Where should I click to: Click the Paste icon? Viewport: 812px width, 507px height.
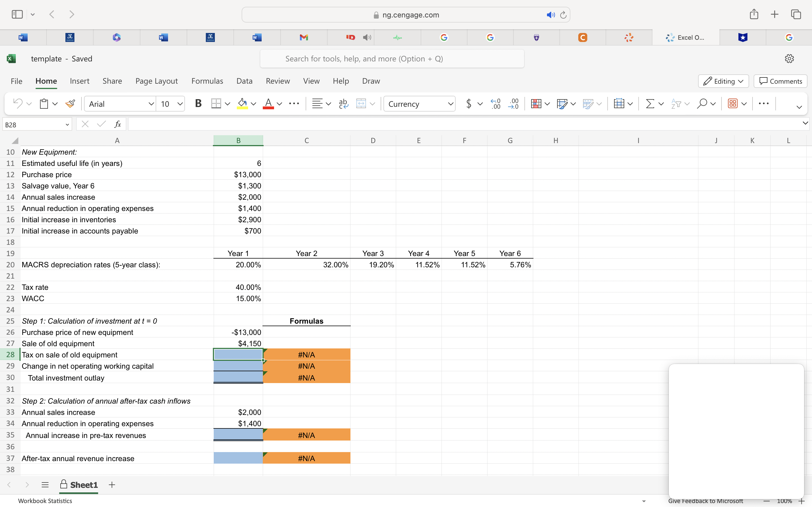pos(44,104)
